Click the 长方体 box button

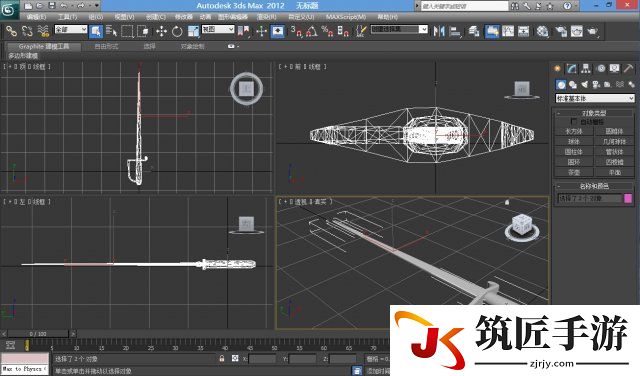pyautogui.click(x=574, y=131)
